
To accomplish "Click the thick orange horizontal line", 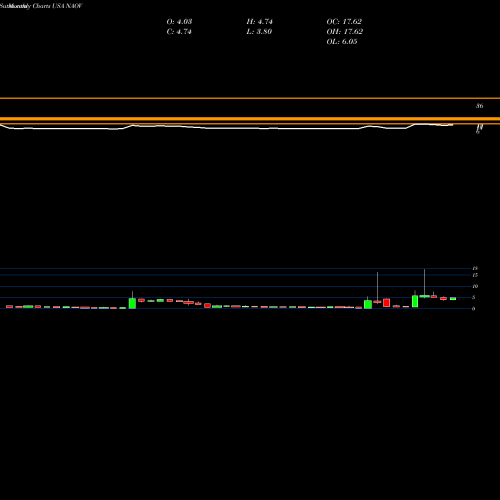I will tap(250, 119).
